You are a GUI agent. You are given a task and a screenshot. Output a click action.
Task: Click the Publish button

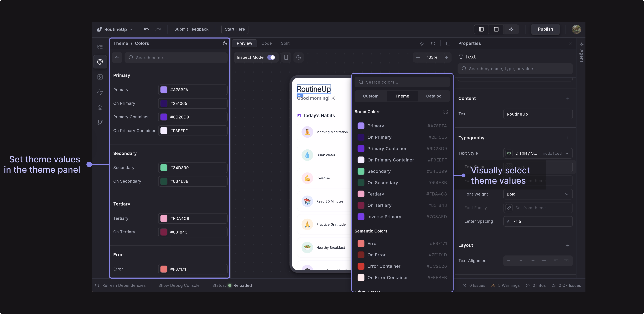click(x=545, y=29)
